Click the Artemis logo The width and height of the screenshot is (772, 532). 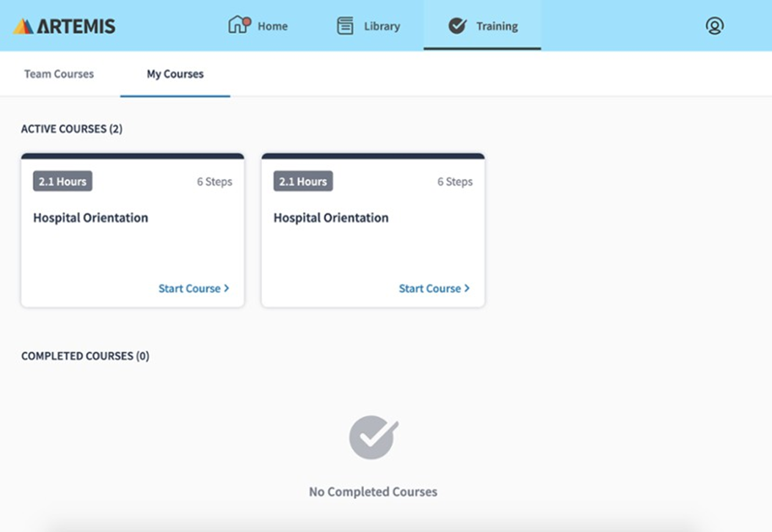(x=65, y=26)
